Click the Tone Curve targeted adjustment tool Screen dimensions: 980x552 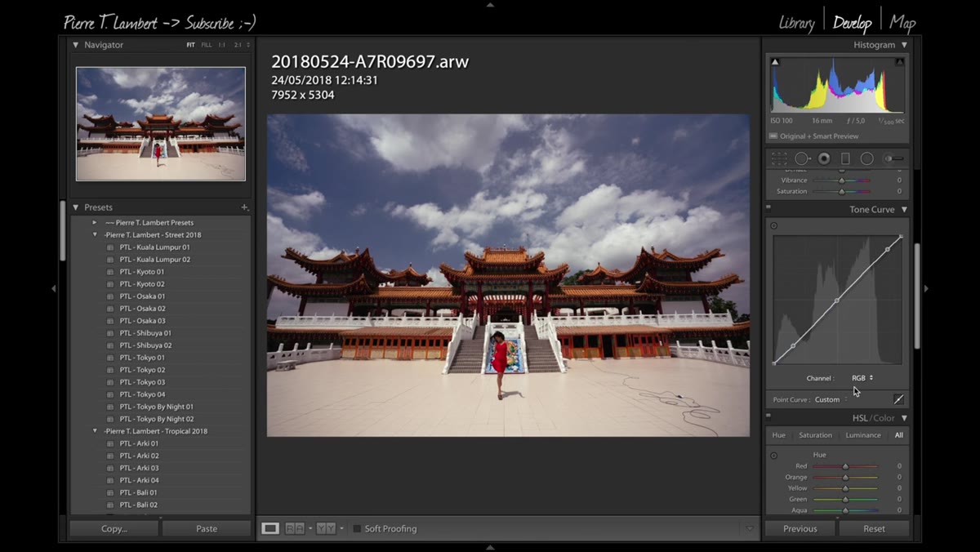point(774,226)
